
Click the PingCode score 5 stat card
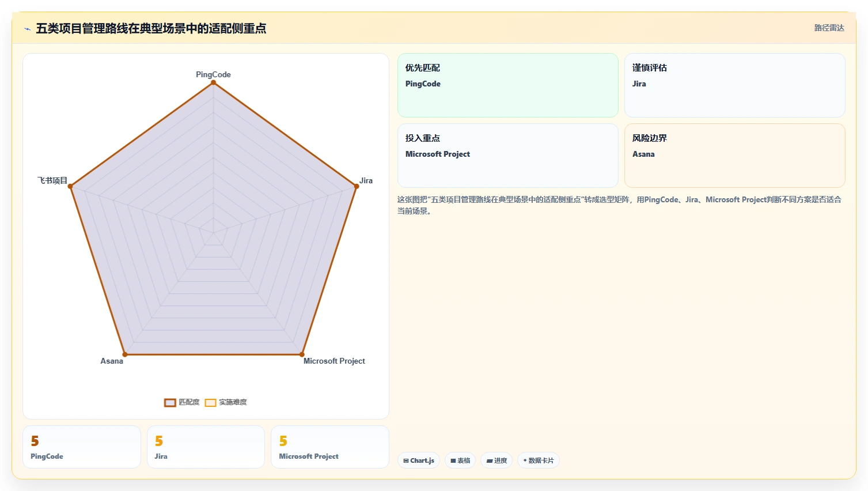[82, 447]
